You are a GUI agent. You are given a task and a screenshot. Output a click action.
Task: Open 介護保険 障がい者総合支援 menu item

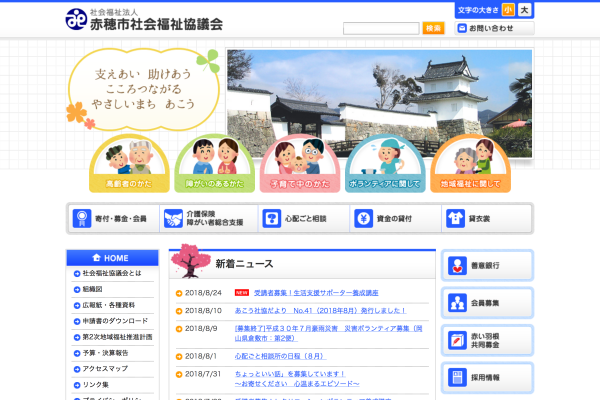(209, 219)
